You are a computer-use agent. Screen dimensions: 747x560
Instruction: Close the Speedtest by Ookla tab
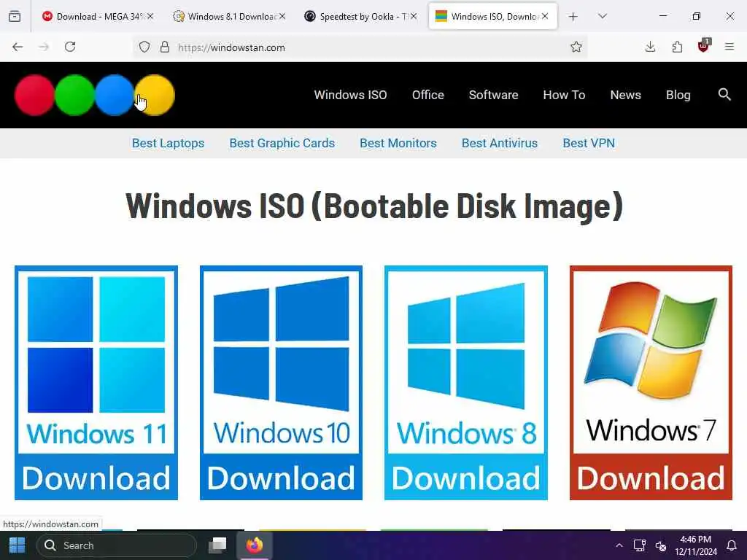(414, 16)
